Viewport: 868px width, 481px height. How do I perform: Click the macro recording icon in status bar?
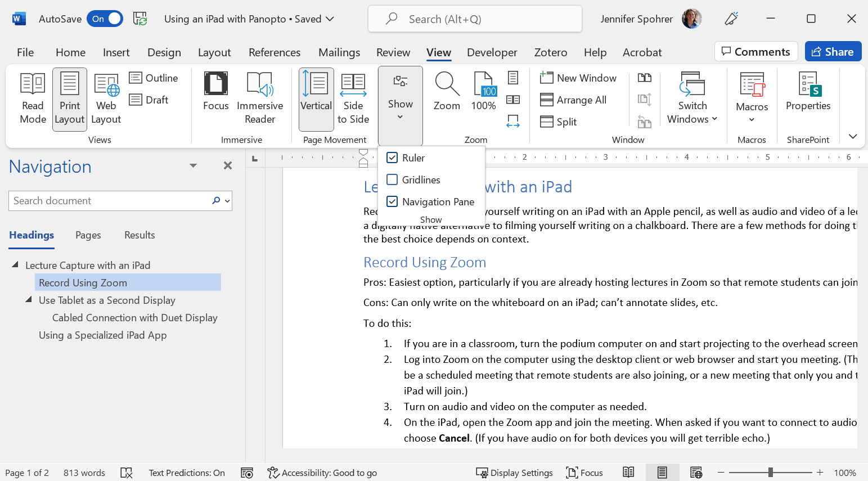coord(247,473)
